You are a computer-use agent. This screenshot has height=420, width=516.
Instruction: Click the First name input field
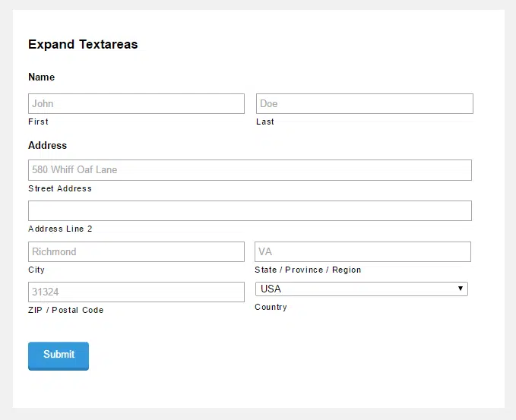pos(136,103)
